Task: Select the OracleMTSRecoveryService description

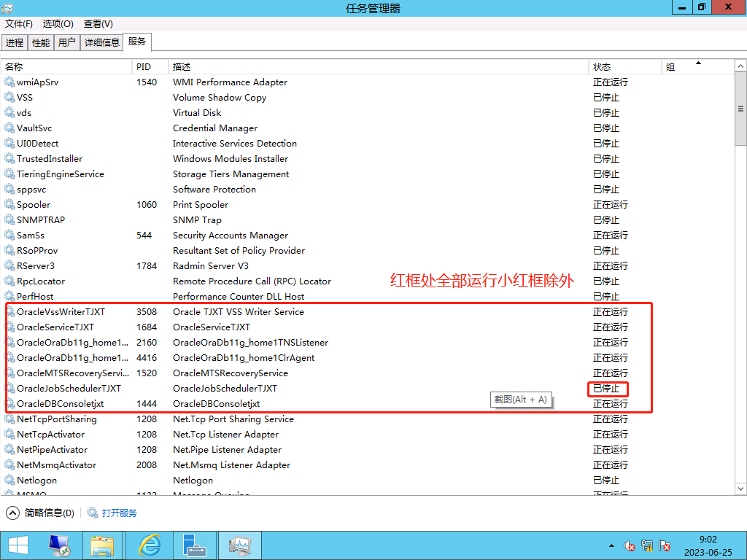Action: pyautogui.click(x=230, y=373)
